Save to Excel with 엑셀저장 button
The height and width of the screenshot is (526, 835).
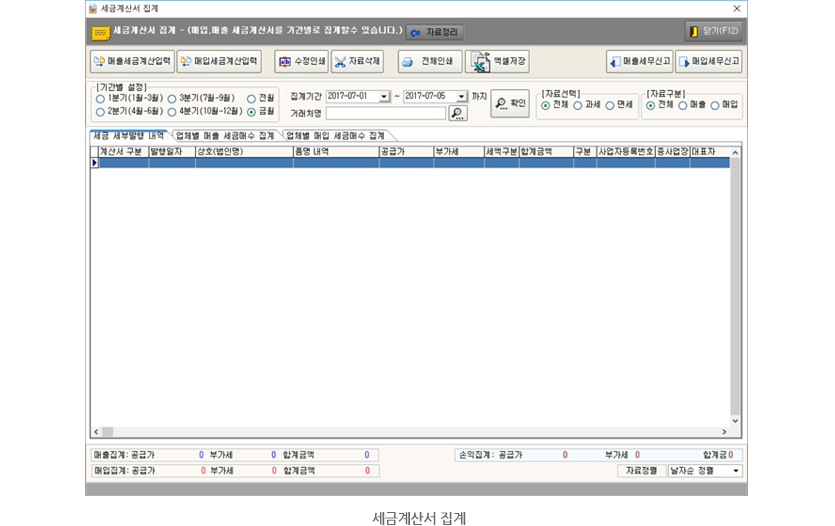coord(497,62)
